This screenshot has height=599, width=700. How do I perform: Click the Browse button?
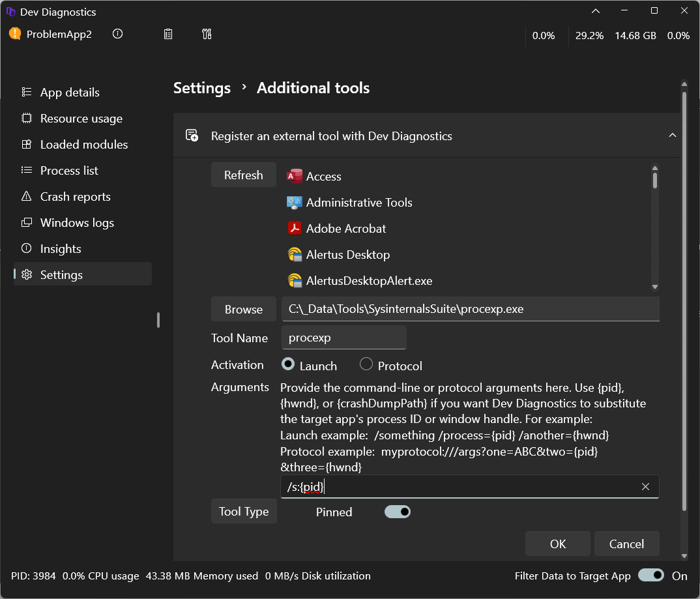(243, 310)
